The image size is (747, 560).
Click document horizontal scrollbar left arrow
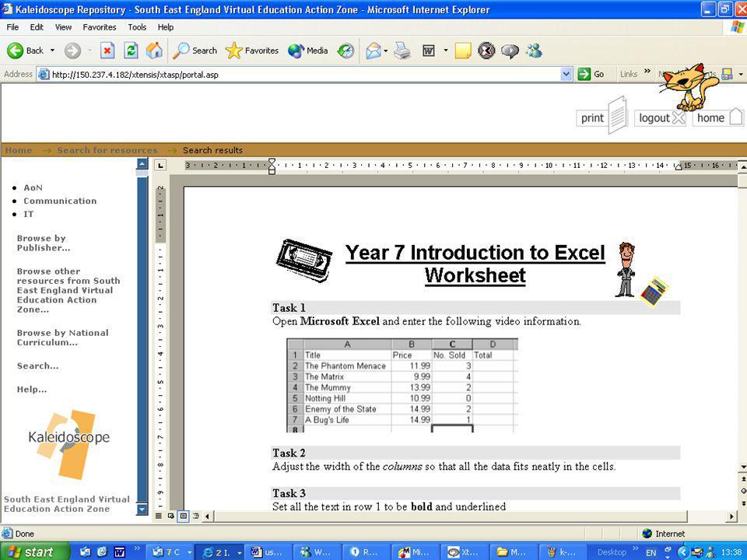(x=207, y=516)
